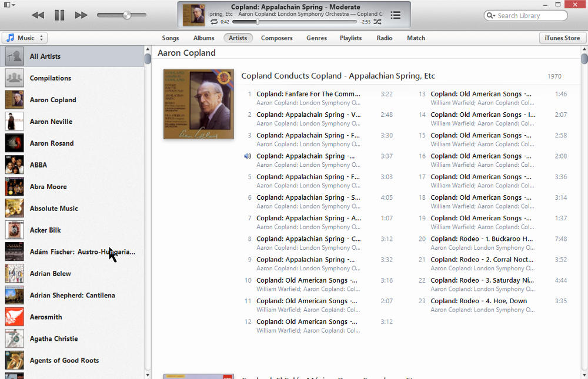Click the now playing album artwork

[194, 15]
